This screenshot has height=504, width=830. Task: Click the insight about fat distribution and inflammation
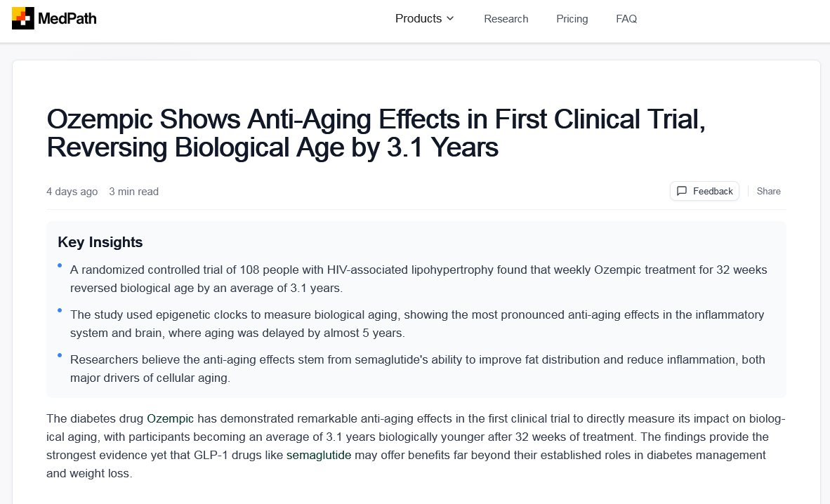(x=418, y=369)
